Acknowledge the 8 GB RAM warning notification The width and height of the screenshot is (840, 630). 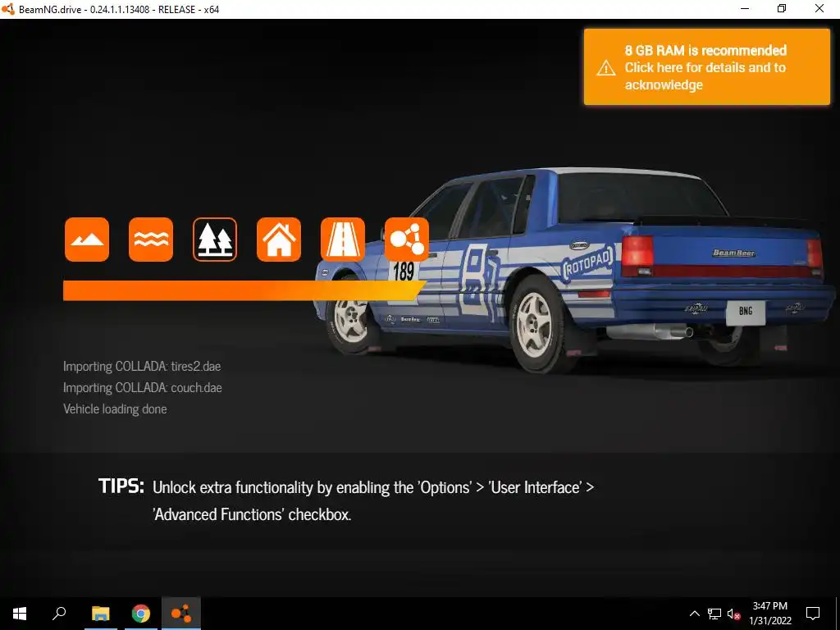pyautogui.click(x=706, y=67)
